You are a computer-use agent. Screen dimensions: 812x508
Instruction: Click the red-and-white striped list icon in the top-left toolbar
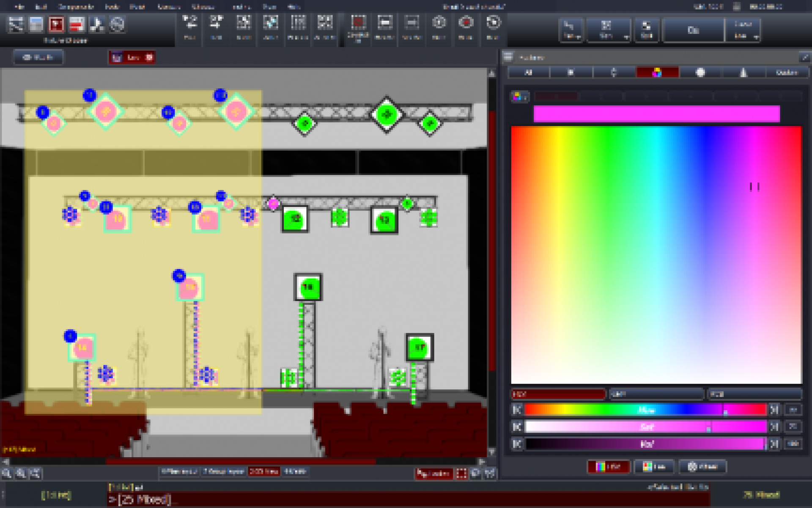click(77, 24)
